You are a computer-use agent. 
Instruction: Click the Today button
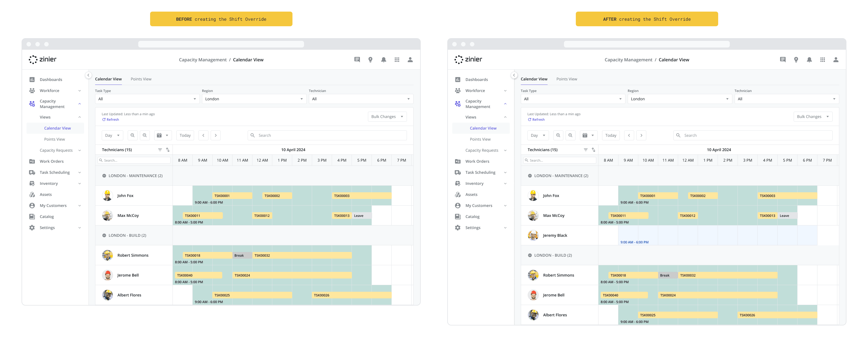(x=185, y=135)
